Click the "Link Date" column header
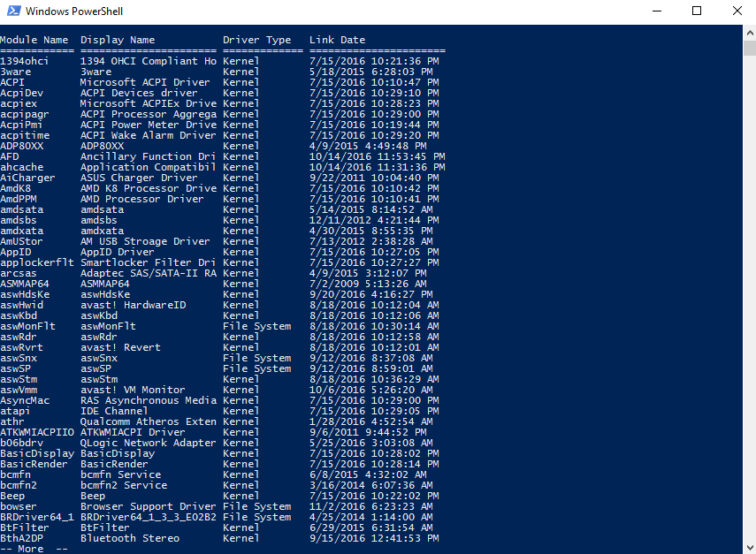The image size is (756, 554). pos(337,40)
